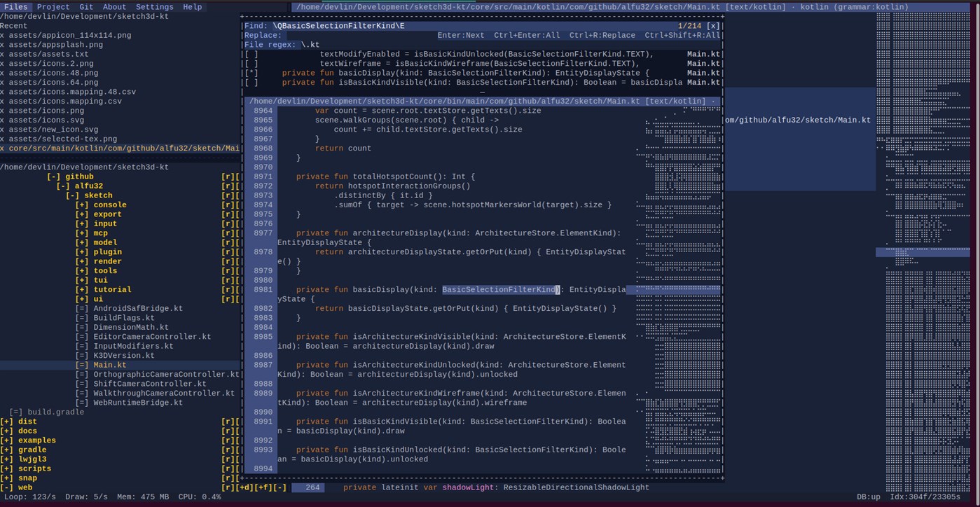Click the [r] button on the dist row
This screenshot has height=507, width=980.
(228, 422)
